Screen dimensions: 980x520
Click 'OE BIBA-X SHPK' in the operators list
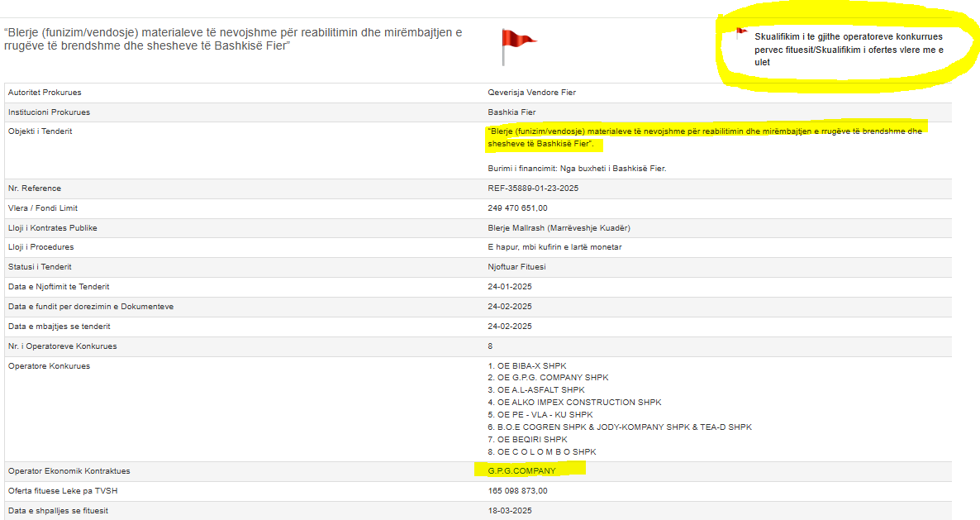527,365
